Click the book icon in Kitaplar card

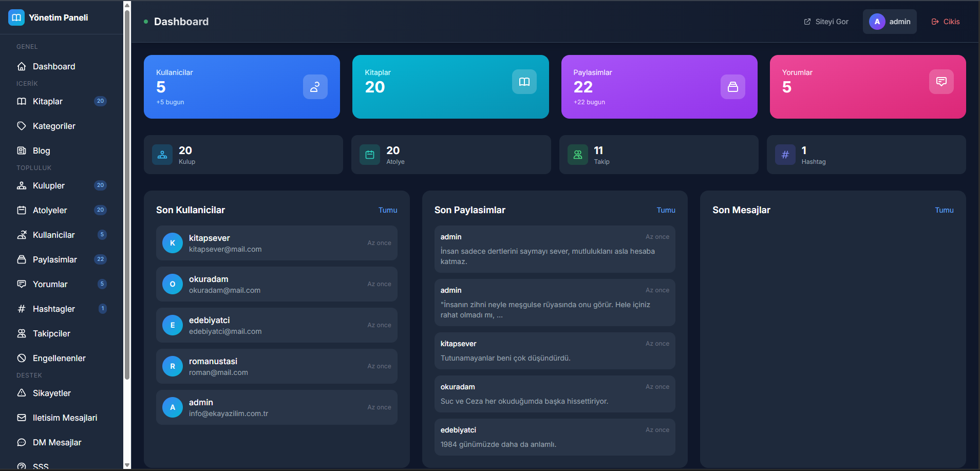click(524, 82)
